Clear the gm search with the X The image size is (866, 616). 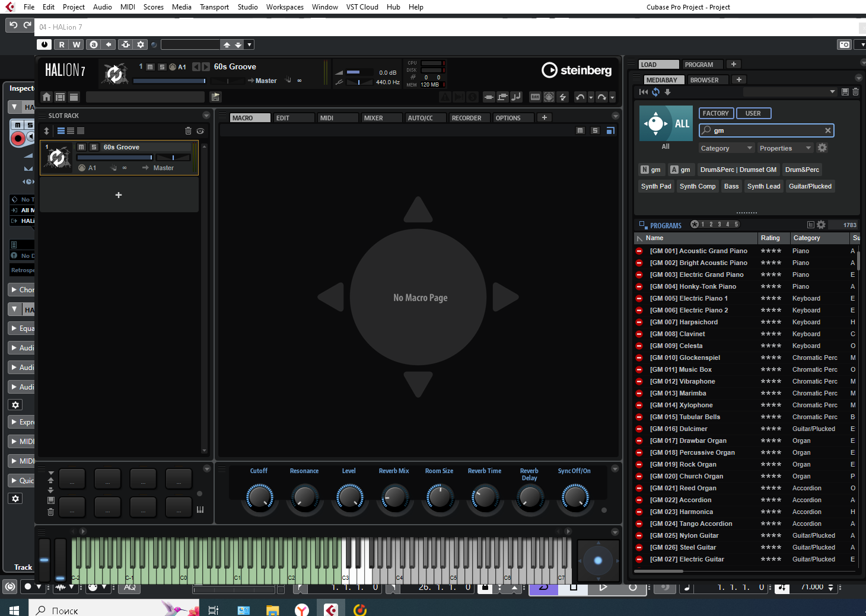pos(827,130)
